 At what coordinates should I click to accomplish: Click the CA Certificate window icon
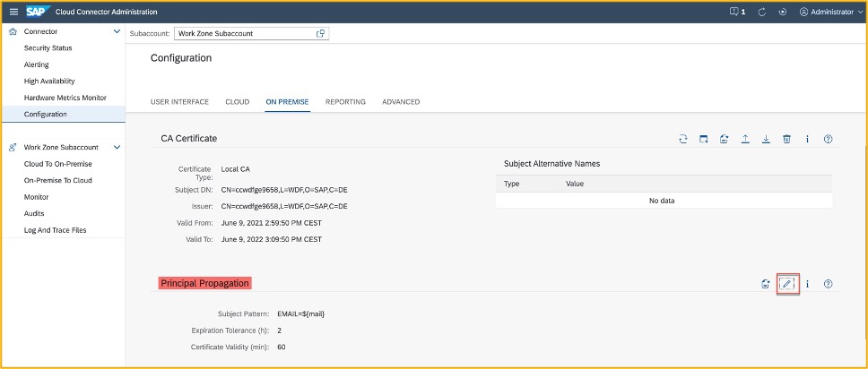[x=704, y=139]
